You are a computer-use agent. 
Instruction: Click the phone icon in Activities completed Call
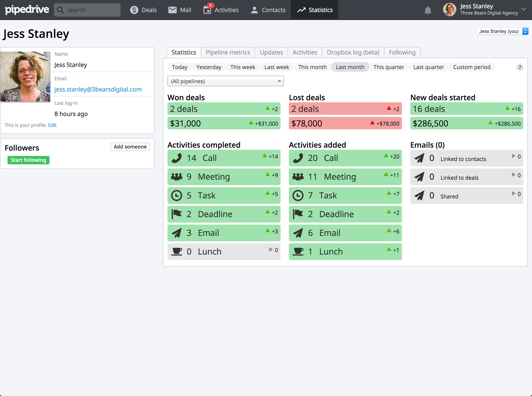point(176,158)
